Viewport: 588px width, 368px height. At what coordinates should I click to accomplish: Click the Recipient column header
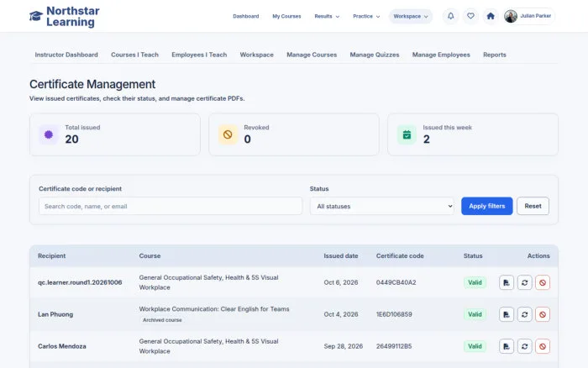52,256
